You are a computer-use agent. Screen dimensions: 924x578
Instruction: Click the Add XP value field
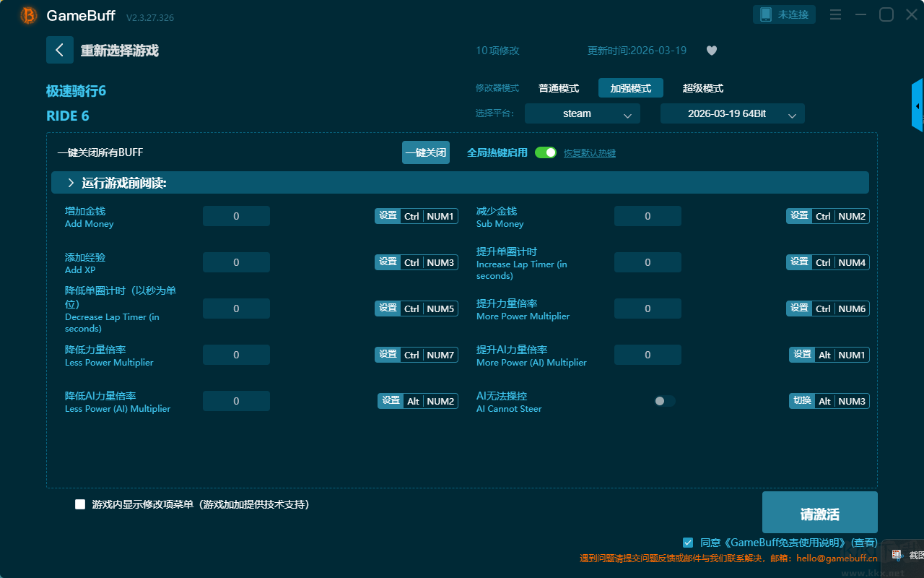(x=236, y=262)
